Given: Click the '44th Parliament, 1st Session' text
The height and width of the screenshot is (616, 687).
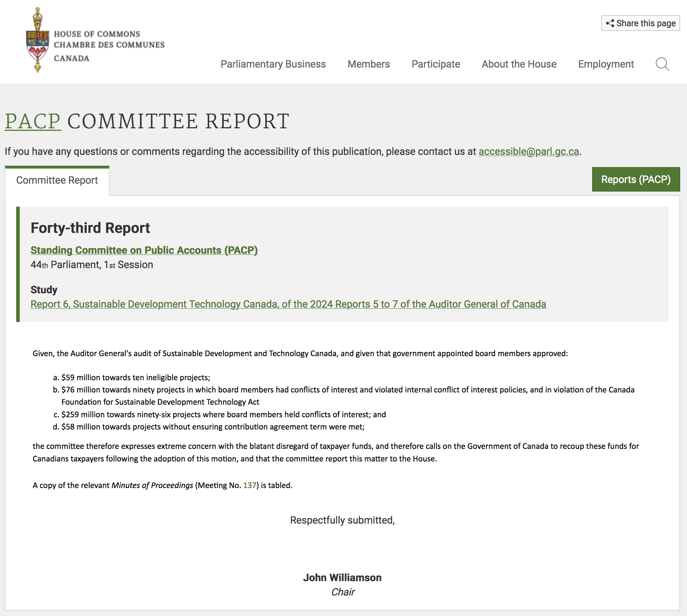Looking at the screenshot, I should point(92,265).
